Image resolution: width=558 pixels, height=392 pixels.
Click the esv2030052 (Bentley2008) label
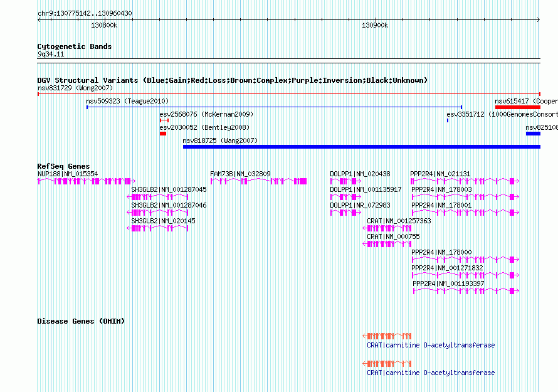(x=204, y=127)
